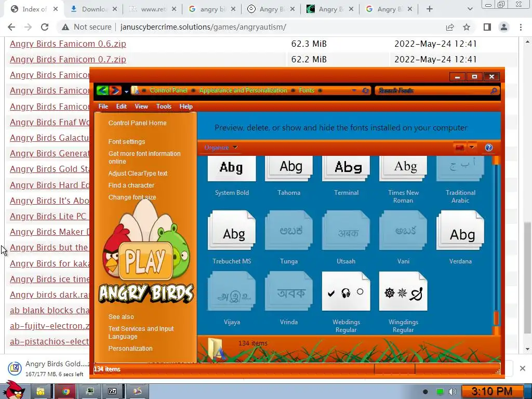Open the Webdings Regular font icon
532x399 pixels.
[x=346, y=291]
